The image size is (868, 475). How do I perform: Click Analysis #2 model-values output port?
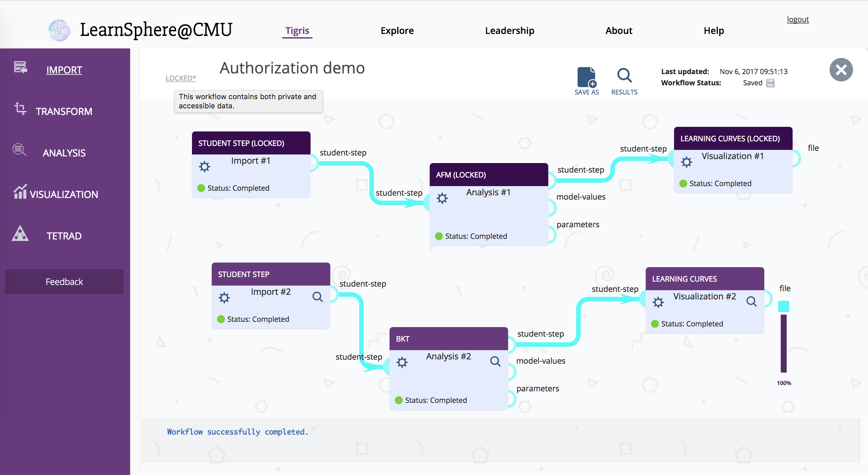click(x=511, y=372)
